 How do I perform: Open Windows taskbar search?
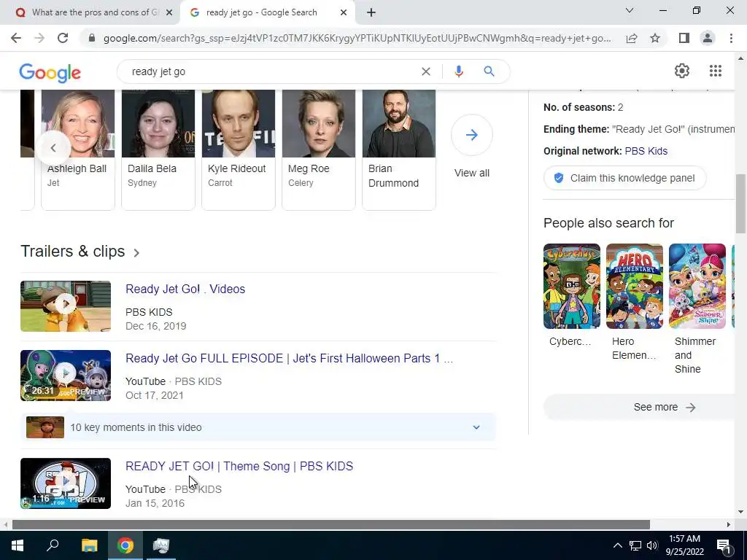[x=53, y=545]
